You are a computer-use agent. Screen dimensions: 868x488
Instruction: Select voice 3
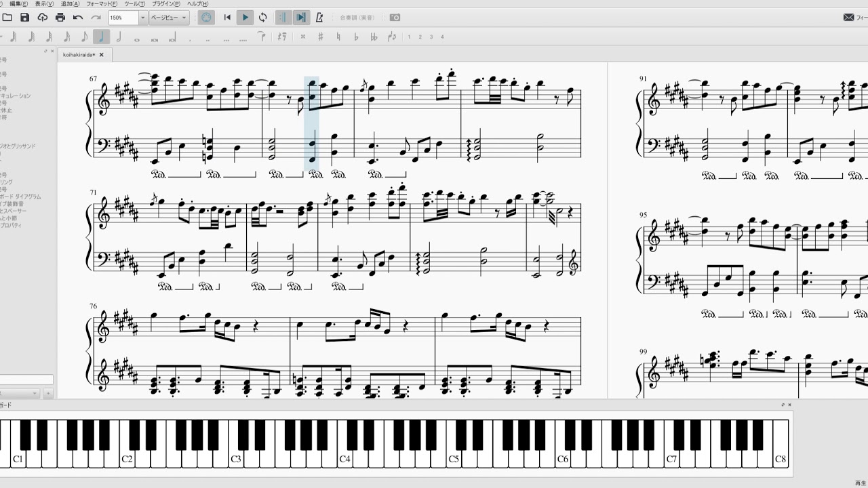[x=431, y=37]
